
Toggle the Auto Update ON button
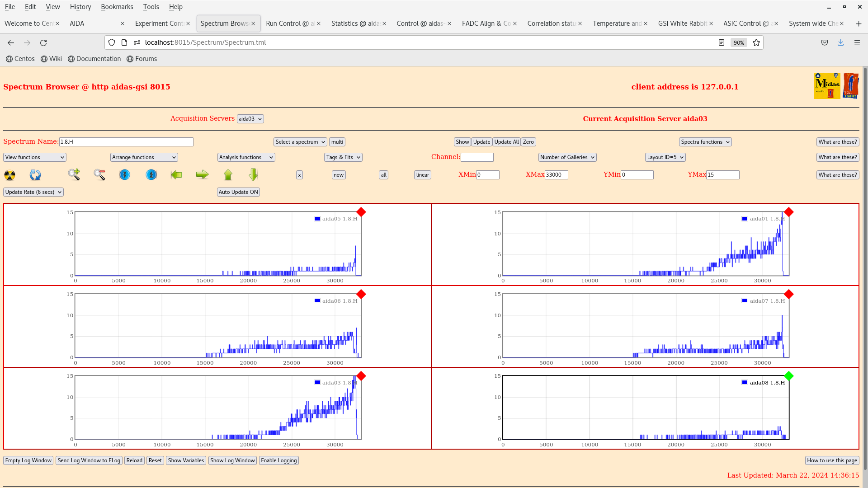238,192
